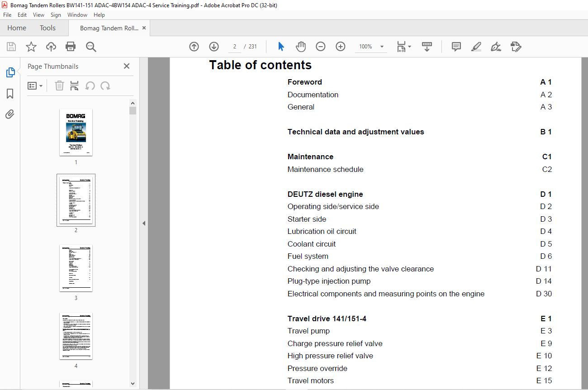Open Page Thumbnails sidebar icon
Screen dimensions: 588x390
[10, 72]
